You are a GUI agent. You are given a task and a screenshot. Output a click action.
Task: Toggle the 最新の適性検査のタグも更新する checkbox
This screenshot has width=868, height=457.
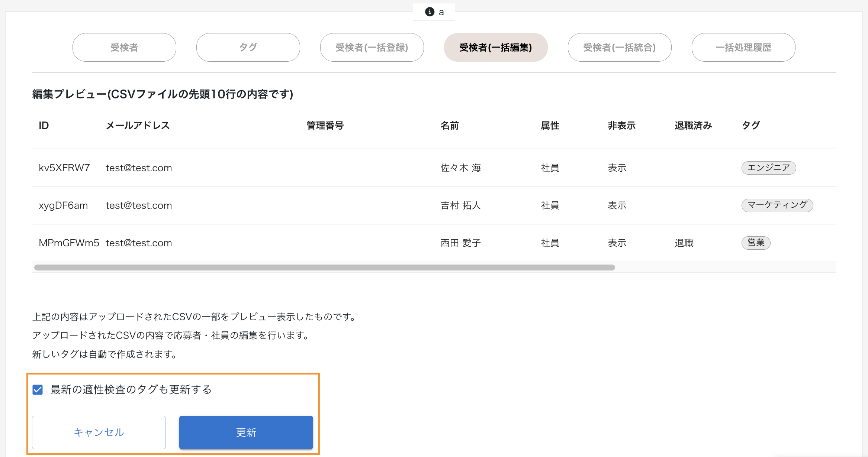click(38, 390)
